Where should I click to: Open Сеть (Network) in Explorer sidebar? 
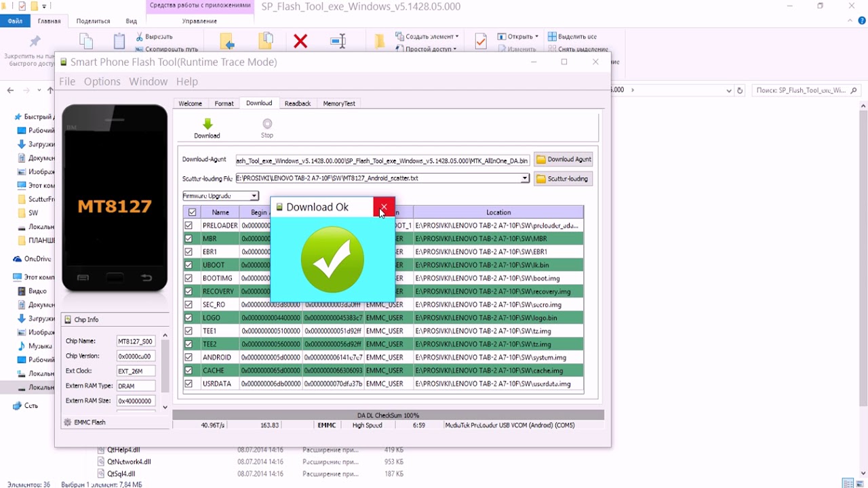pos(26,405)
